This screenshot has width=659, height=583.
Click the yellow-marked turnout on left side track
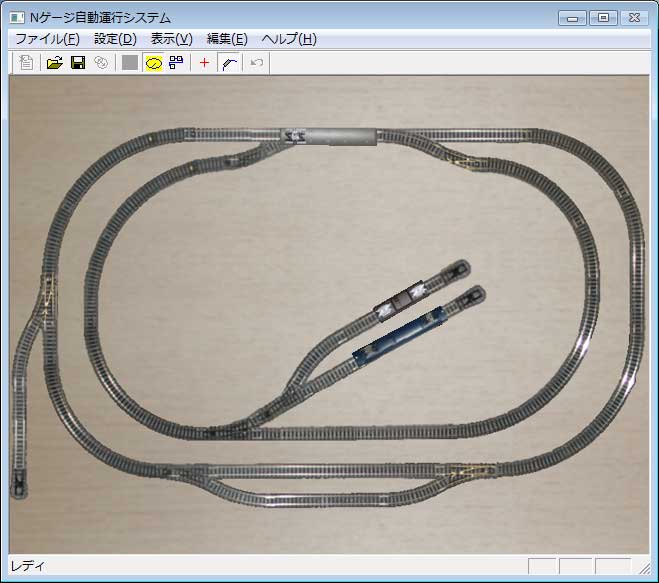coord(47,296)
